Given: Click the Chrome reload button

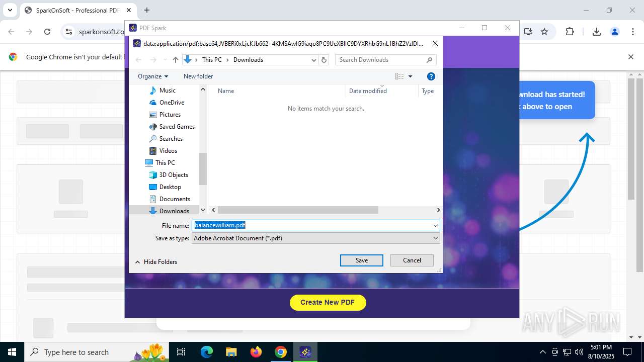Looking at the screenshot, I should coord(47,32).
